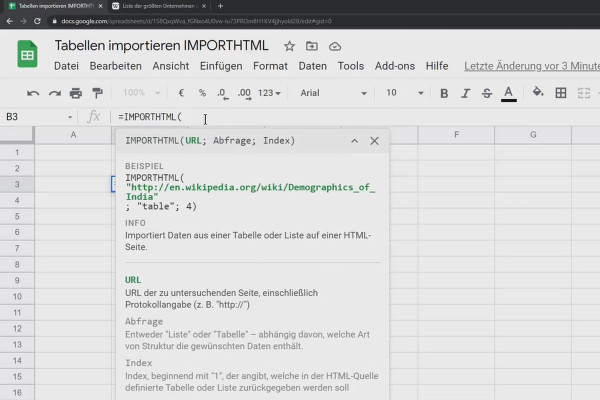Format cell as euro currency
Viewport: 600px width, 400px height.
coord(181,93)
